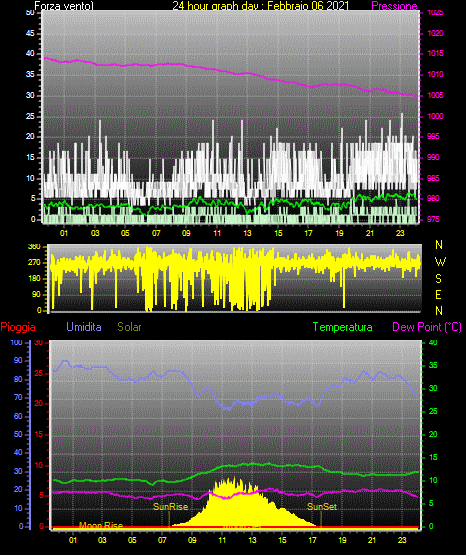The height and width of the screenshot is (555, 466).
Task: Click the 'W' compass direction label
Action: [x=440, y=262]
